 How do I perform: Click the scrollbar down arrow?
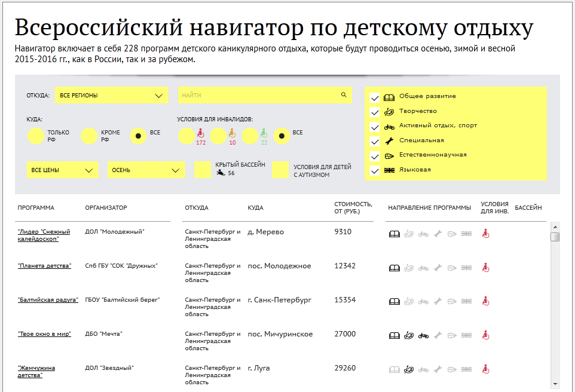coord(555,384)
